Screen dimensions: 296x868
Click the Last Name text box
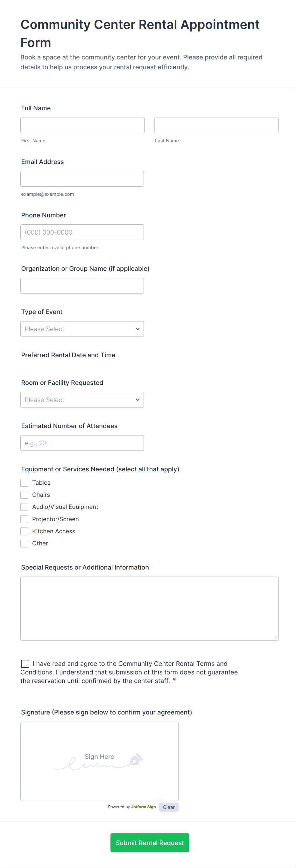point(216,125)
